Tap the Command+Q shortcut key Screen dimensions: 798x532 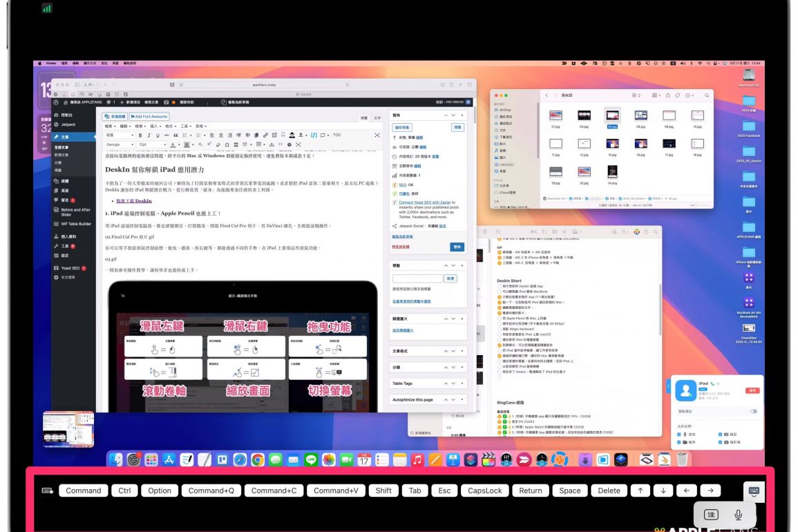click(x=211, y=491)
